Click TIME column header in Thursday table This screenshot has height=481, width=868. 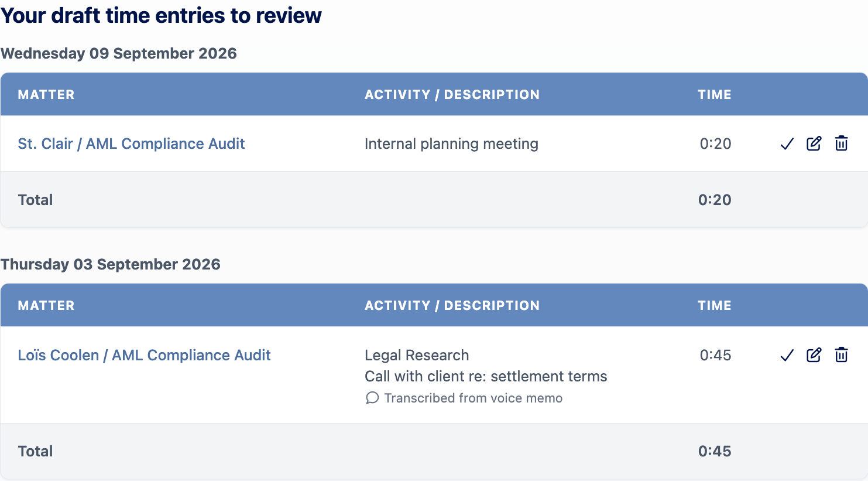pyautogui.click(x=714, y=305)
